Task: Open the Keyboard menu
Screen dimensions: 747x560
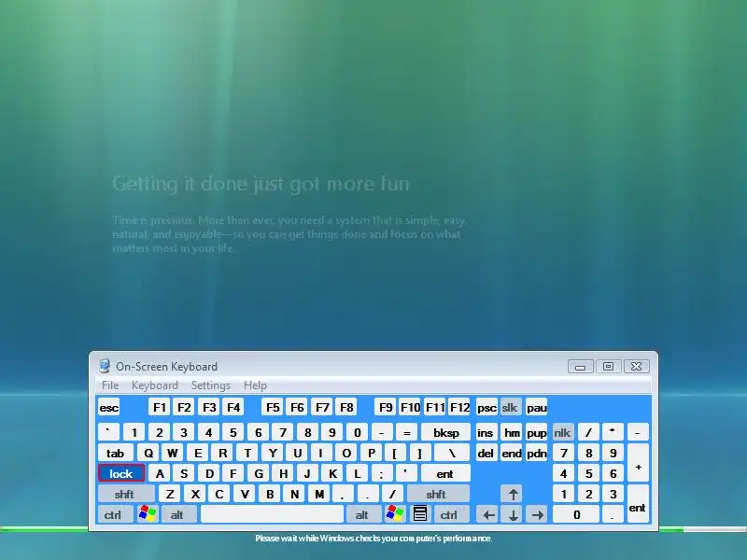Action: 155,385
